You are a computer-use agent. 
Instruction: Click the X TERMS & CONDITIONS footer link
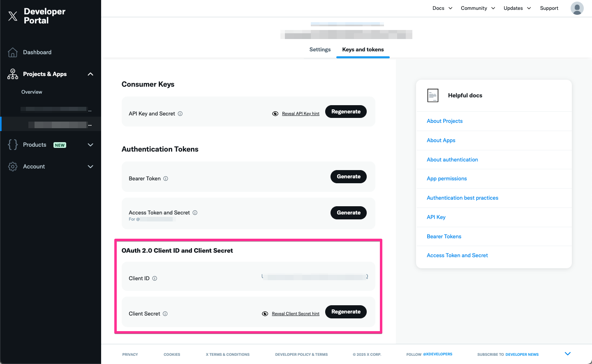click(x=228, y=355)
